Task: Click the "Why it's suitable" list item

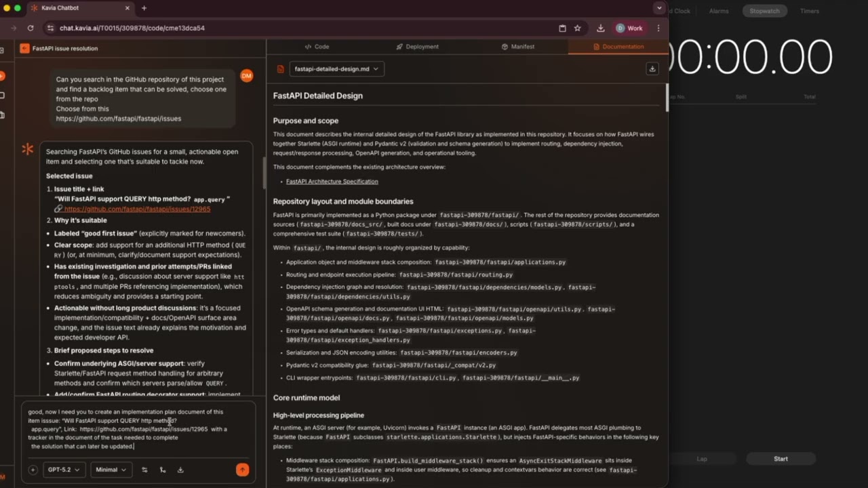Action: [x=80, y=220]
